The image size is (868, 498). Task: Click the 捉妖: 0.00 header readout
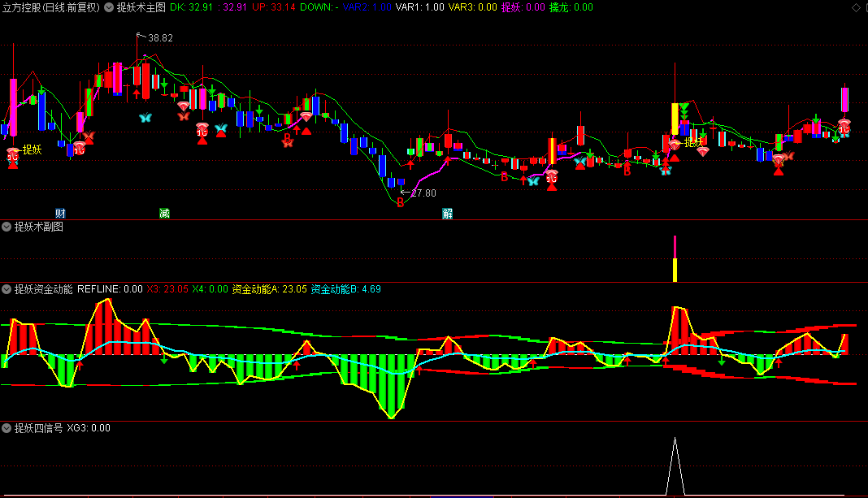[523, 7]
